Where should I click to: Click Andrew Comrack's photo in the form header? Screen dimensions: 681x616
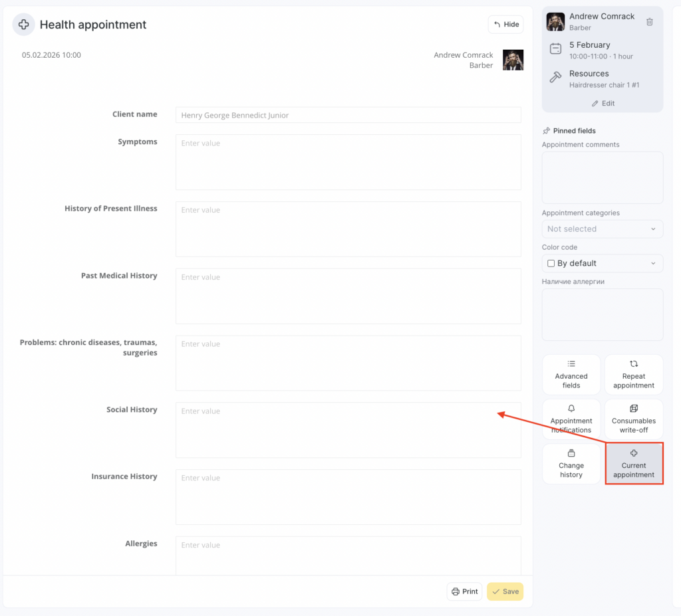click(x=513, y=60)
